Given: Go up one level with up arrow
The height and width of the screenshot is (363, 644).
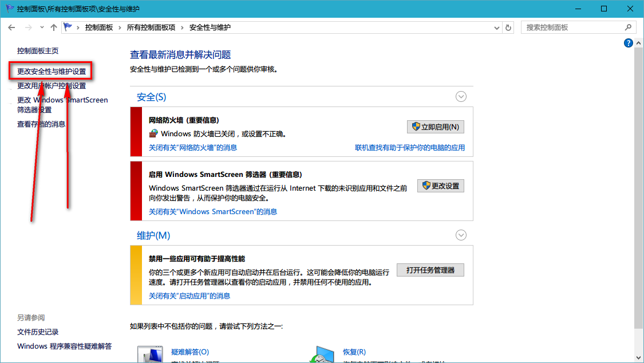Looking at the screenshot, I should tap(54, 27).
